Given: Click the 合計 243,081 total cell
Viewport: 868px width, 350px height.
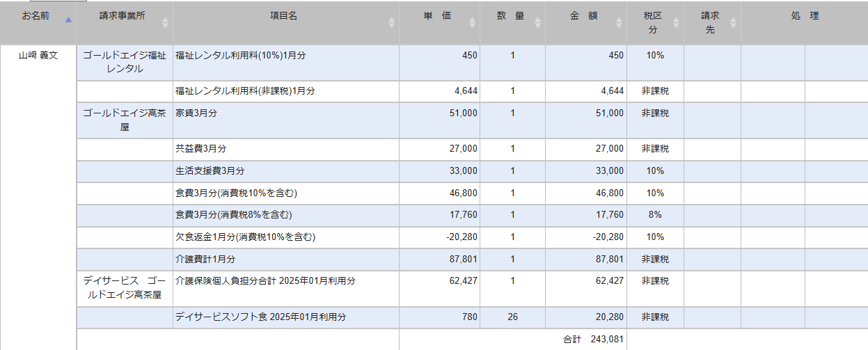Looking at the screenshot, I should (593, 340).
